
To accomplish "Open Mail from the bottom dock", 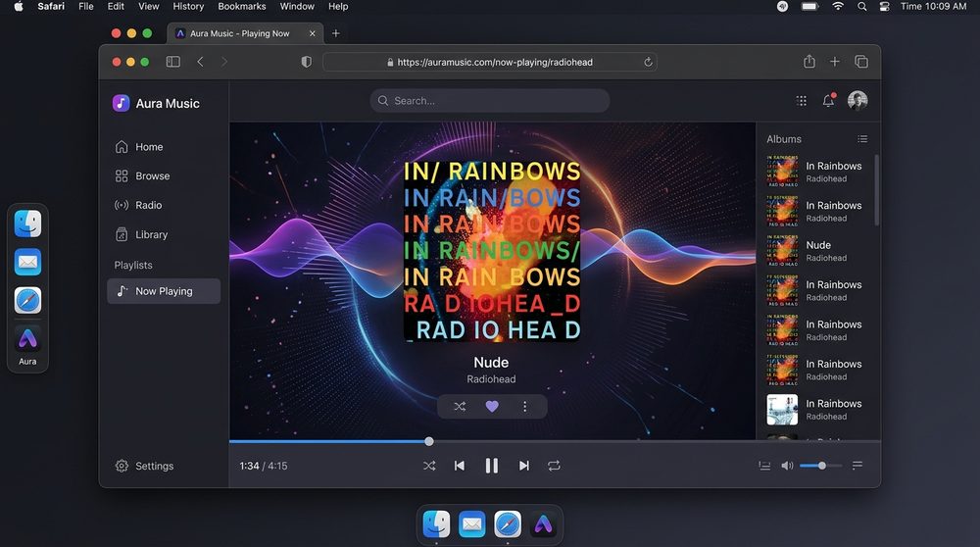I will [x=472, y=523].
